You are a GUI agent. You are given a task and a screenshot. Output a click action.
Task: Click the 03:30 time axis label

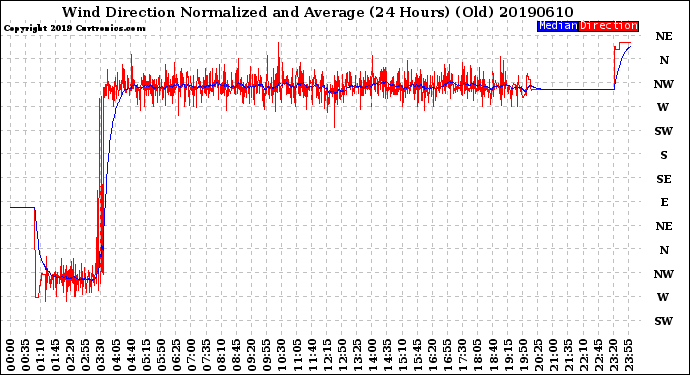pos(101,355)
